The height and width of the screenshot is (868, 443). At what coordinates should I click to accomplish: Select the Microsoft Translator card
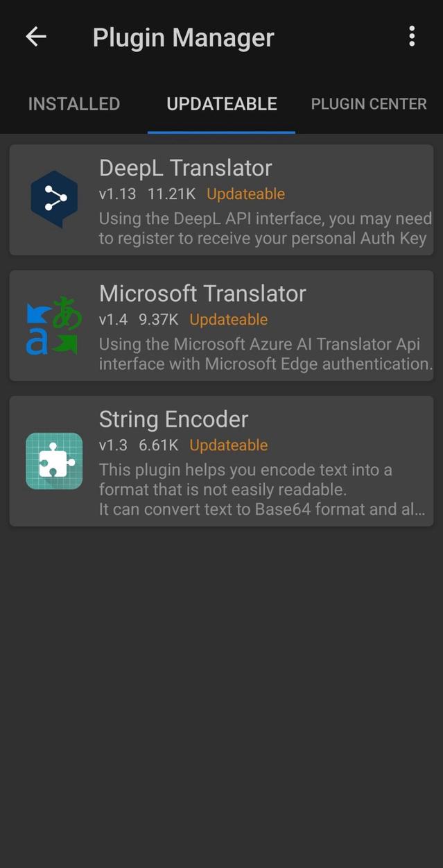[221, 325]
